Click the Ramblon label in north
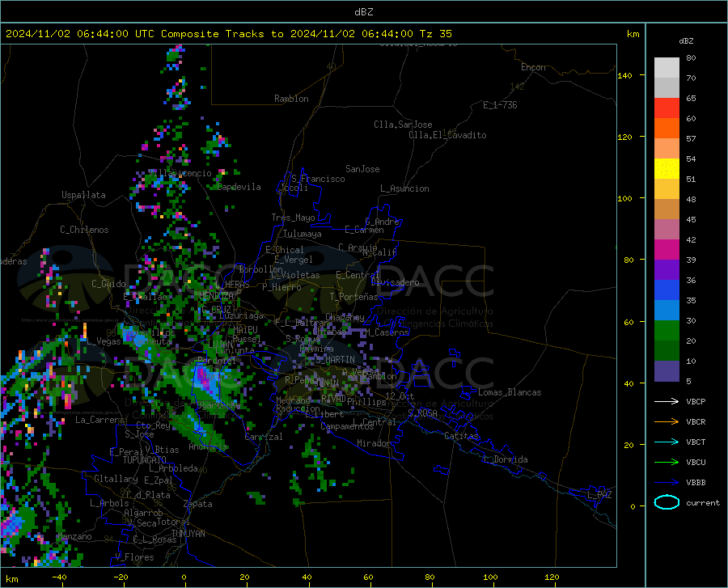This screenshot has height=588, width=728. click(291, 99)
